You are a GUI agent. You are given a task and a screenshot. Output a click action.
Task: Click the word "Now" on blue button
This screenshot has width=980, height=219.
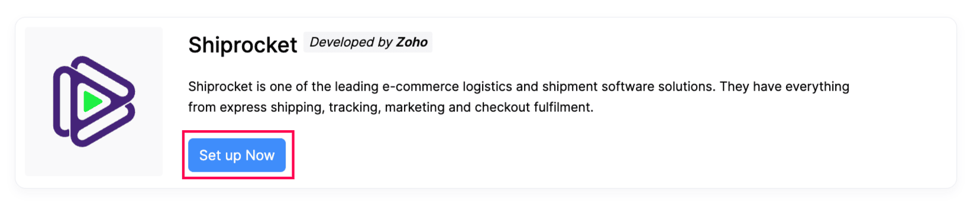[260, 155]
